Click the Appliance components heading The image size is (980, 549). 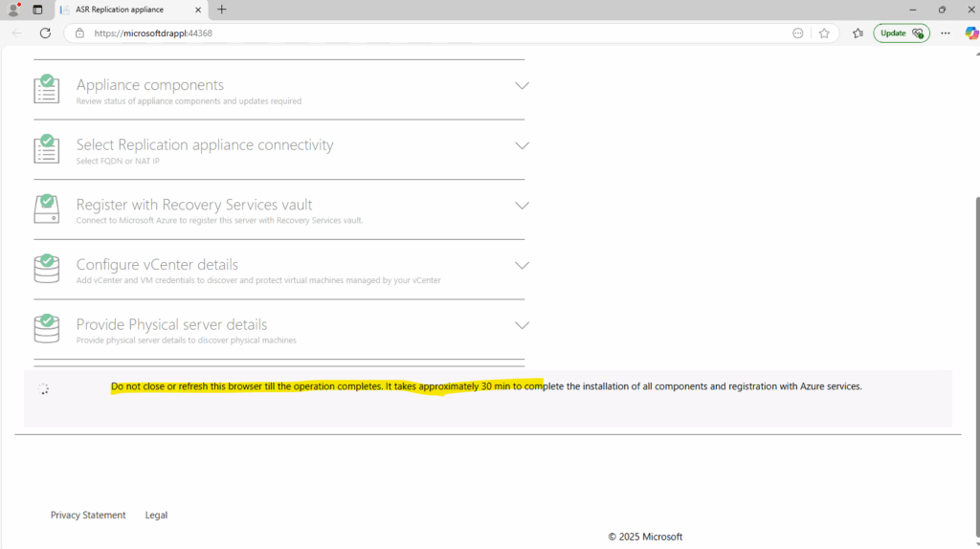150,84
